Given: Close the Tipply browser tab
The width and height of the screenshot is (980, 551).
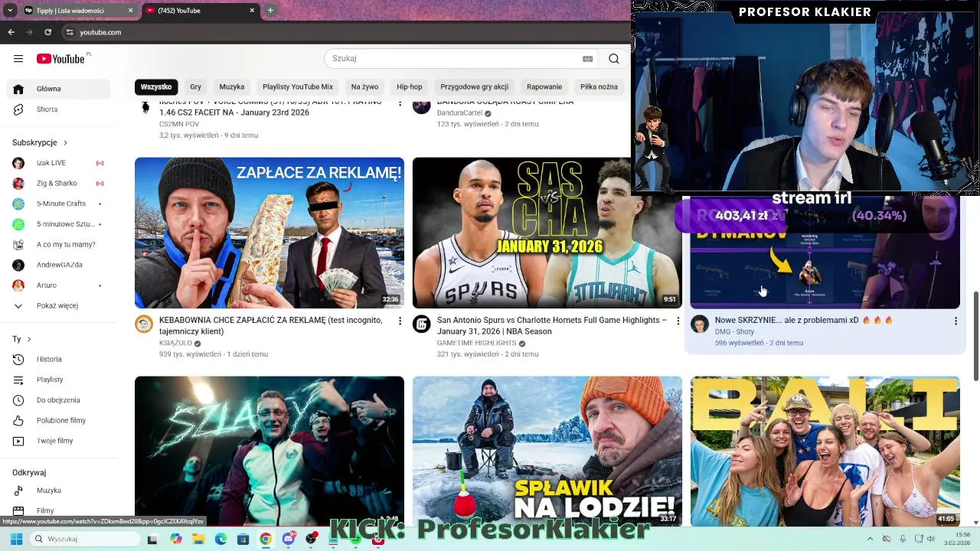Looking at the screenshot, I should [x=130, y=11].
